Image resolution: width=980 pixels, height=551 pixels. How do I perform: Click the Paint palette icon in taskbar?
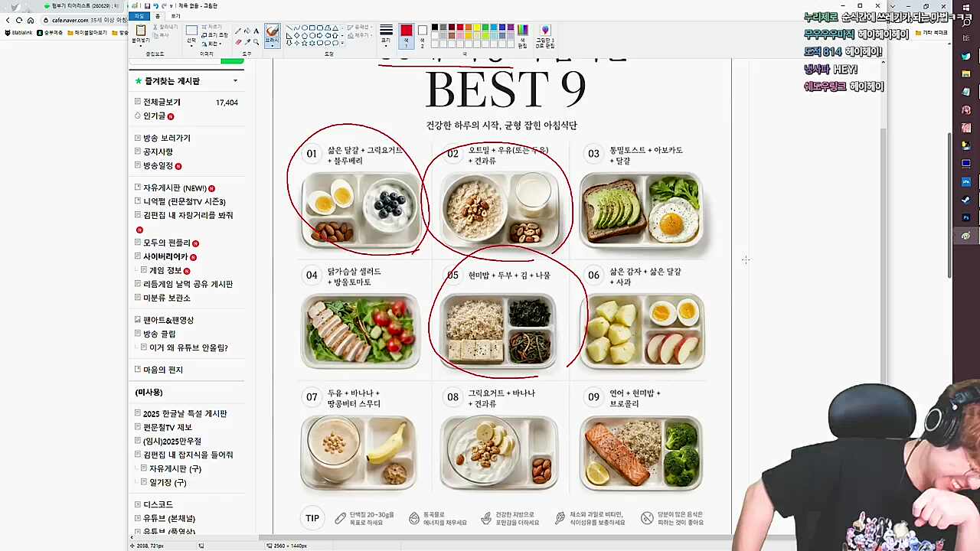tap(966, 236)
